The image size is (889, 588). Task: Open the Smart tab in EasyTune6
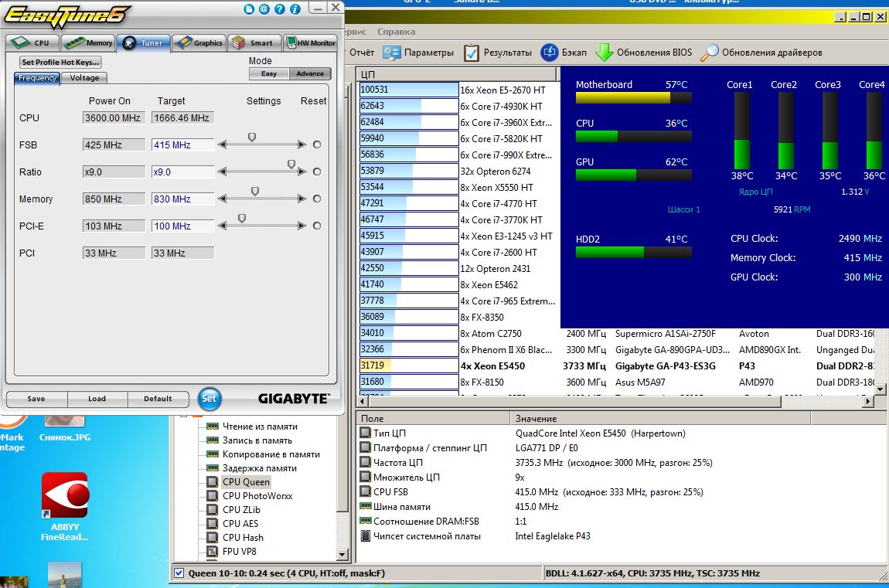(x=254, y=42)
